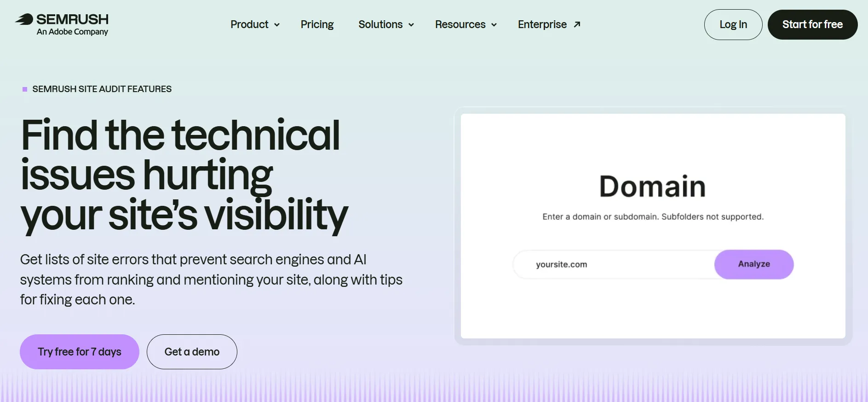Click 'SEMRUSH SITE AUDIT FEATURES' label
Screen dimensions: 868x402
(102, 89)
